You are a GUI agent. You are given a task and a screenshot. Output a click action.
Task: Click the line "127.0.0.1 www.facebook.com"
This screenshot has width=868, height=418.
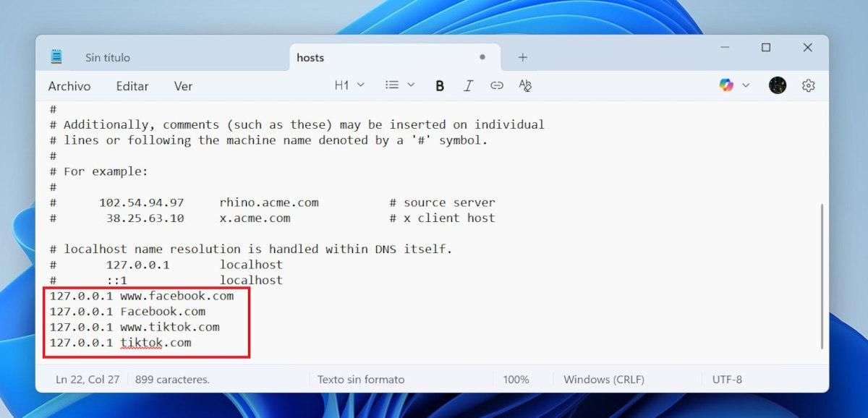(142, 296)
